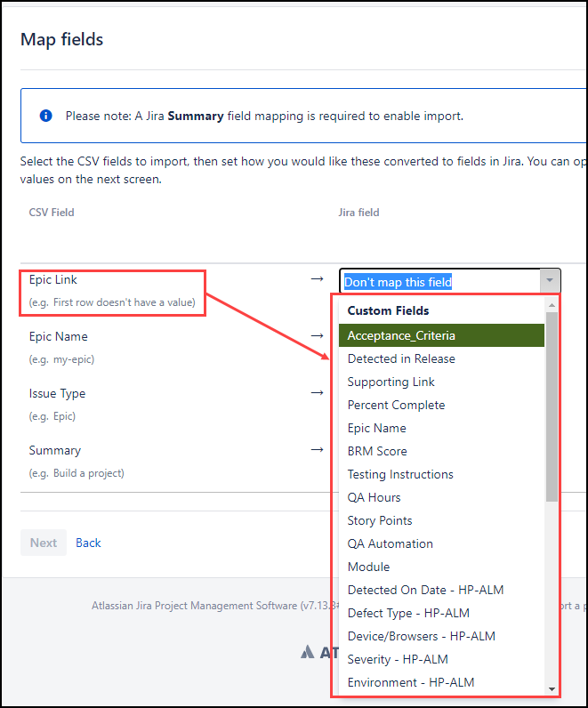Screen dimensions: 588x708
Task: Pick Environment - HP-ALM option
Action: click(441, 682)
